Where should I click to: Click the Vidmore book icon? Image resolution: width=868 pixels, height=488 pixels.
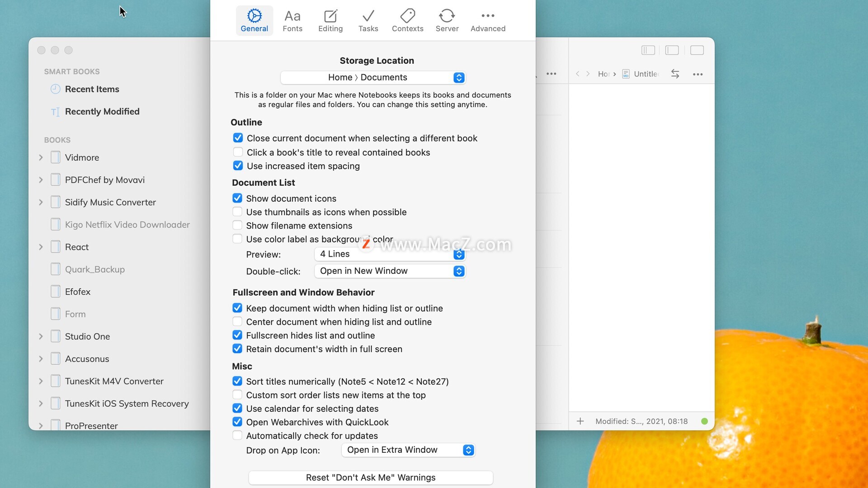(x=55, y=157)
